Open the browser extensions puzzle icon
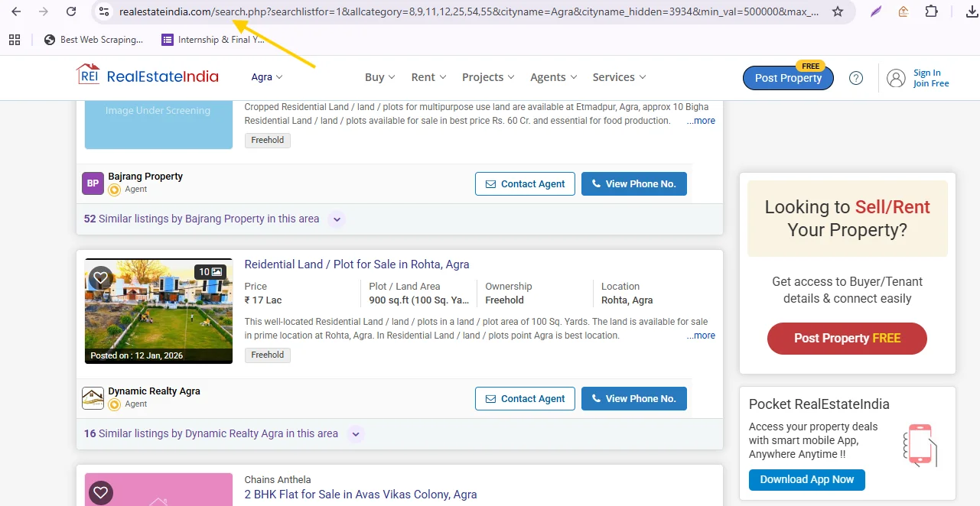Image resolution: width=980 pixels, height=506 pixels. (x=932, y=12)
